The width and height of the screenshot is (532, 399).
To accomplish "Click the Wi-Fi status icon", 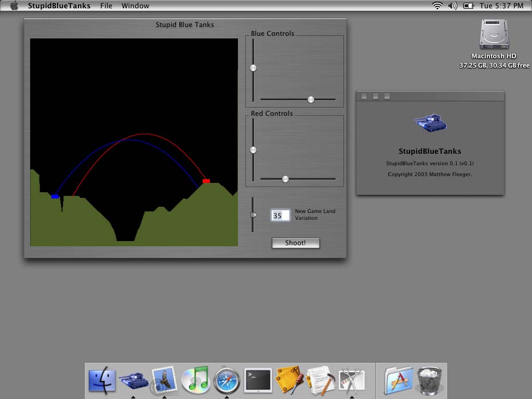I will point(437,6).
